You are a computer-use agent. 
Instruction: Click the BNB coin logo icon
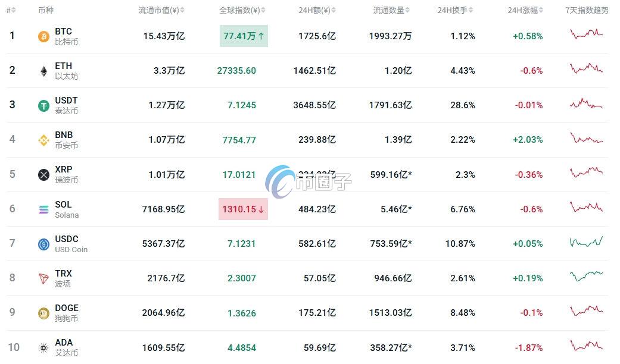click(x=43, y=140)
